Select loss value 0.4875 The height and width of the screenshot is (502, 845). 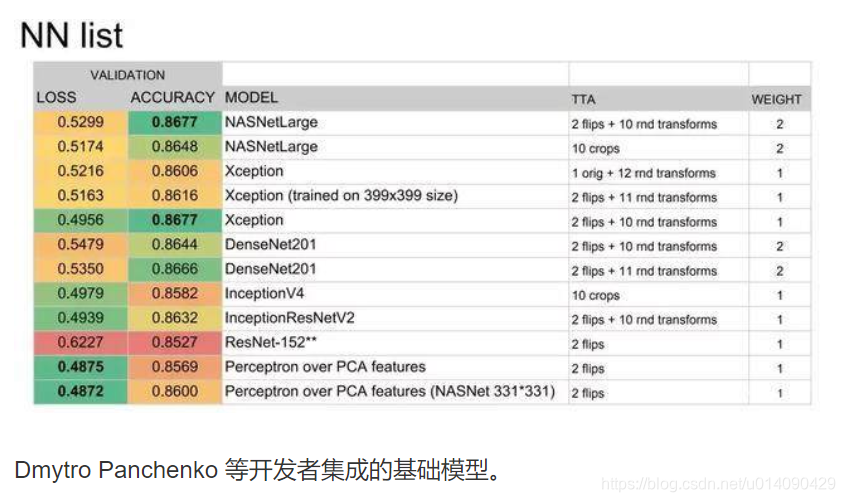point(80,367)
